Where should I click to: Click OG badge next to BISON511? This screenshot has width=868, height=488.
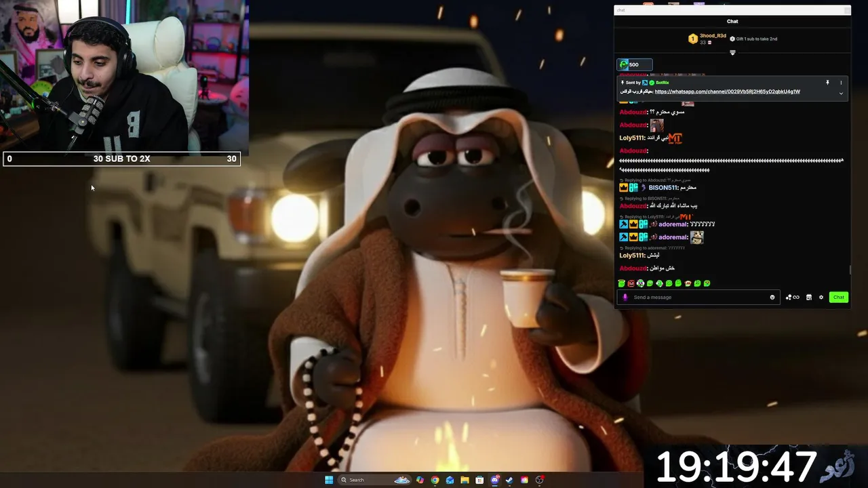[x=633, y=188]
